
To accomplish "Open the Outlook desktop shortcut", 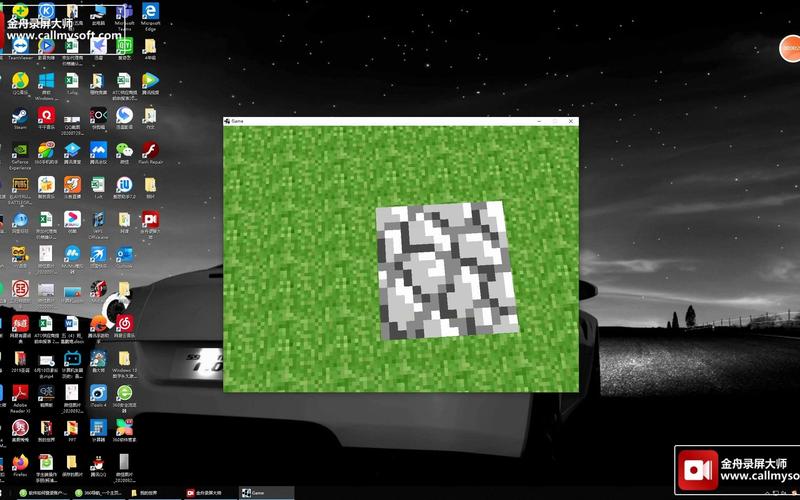I will [124, 254].
